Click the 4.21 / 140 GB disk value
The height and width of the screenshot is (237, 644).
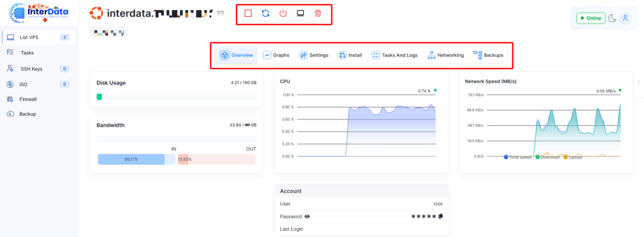pos(243,82)
